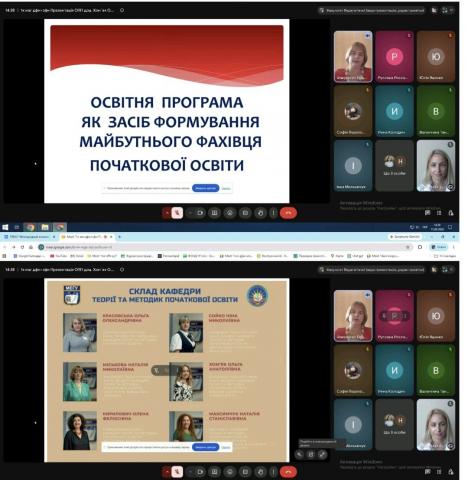This screenshot has height=480, width=468.
Task: Open the reactions emoji icon in lower Meet window
Action: [x=230, y=472]
